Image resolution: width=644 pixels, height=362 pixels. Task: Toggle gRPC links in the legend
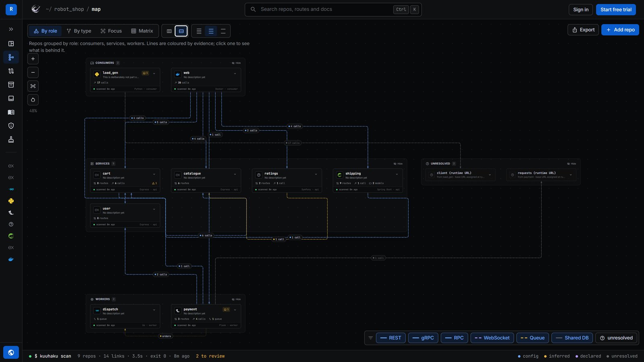423,338
